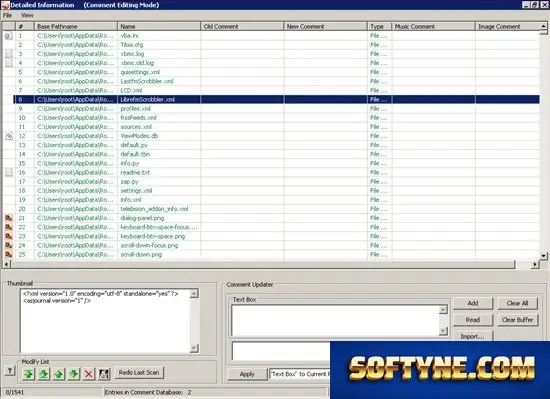Sort by the Name column header
The image size is (550, 399).
click(159, 26)
